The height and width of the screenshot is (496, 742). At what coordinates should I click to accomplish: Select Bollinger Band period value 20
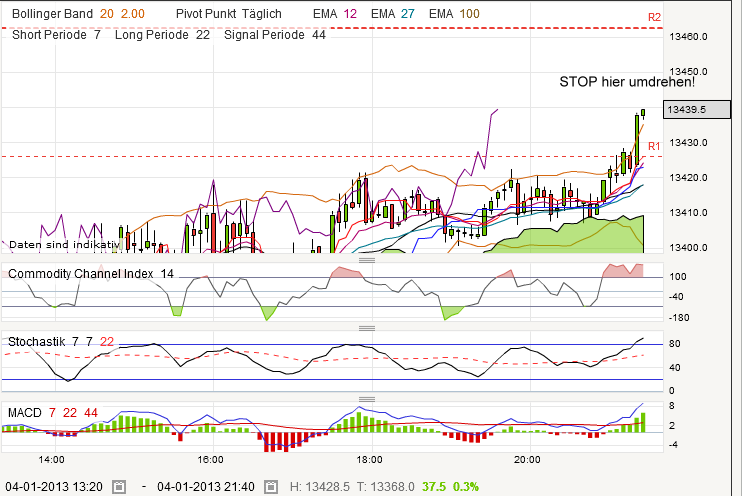pos(106,14)
